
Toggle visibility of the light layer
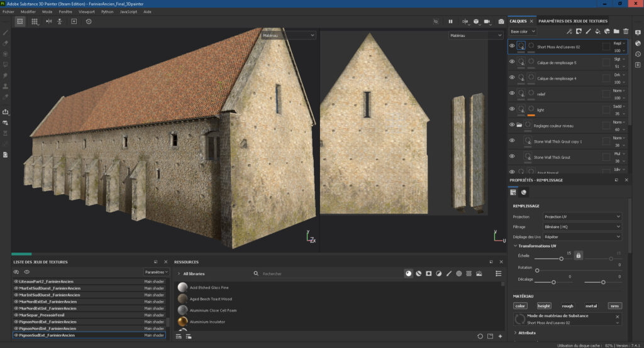pyautogui.click(x=512, y=109)
